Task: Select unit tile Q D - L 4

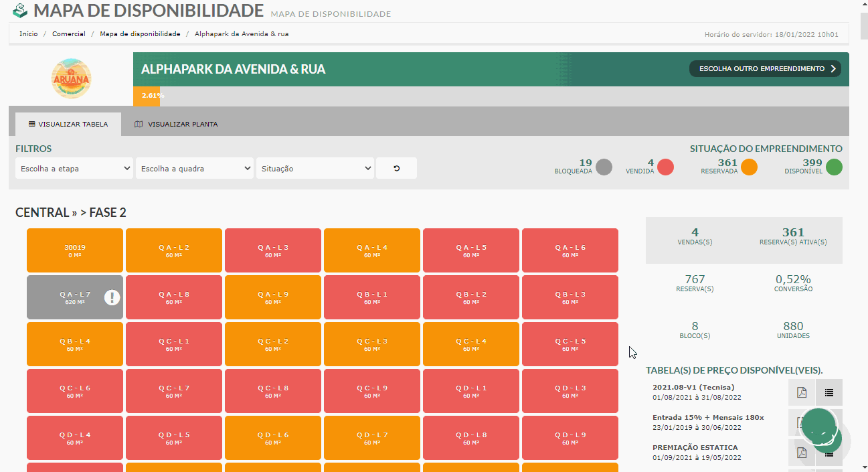Action: pos(75,438)
